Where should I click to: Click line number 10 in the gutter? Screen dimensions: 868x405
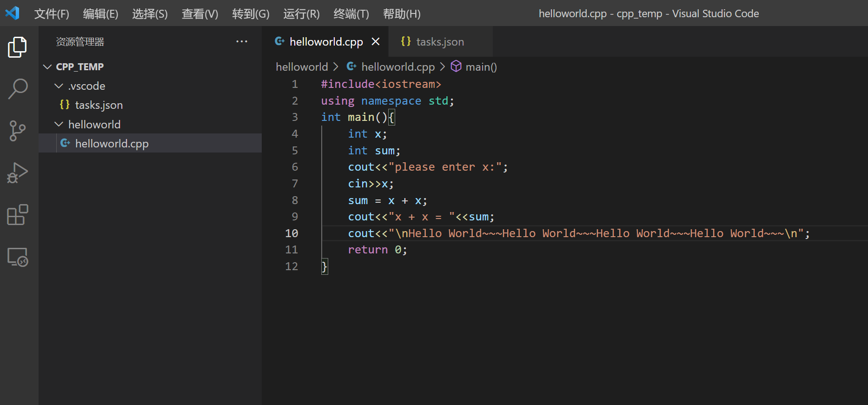click(292, 233)
